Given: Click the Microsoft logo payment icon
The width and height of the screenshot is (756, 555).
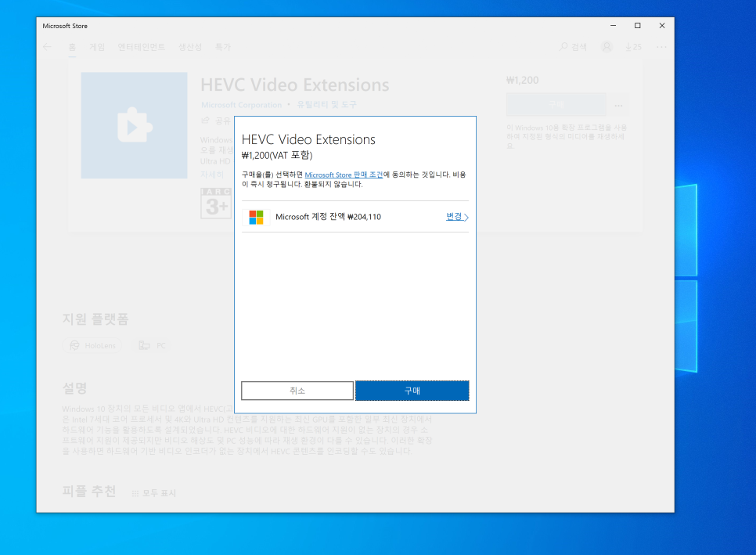Looking at the screenshot, I should coord(256,217).
